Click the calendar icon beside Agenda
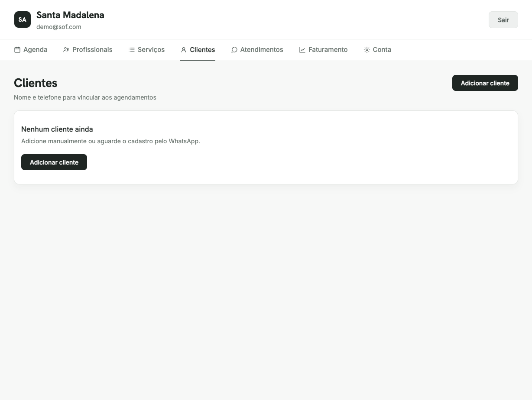532x400 pixels. (x=17, y=50)
